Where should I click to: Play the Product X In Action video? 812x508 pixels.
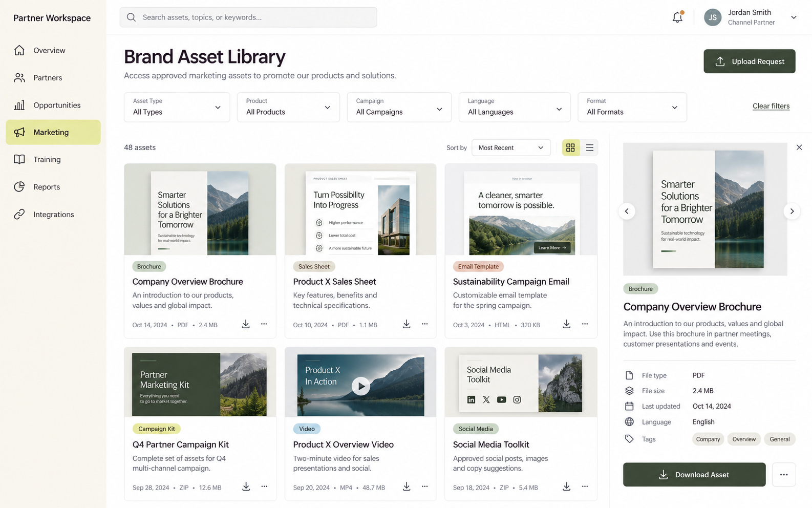(x=361, y=386)
